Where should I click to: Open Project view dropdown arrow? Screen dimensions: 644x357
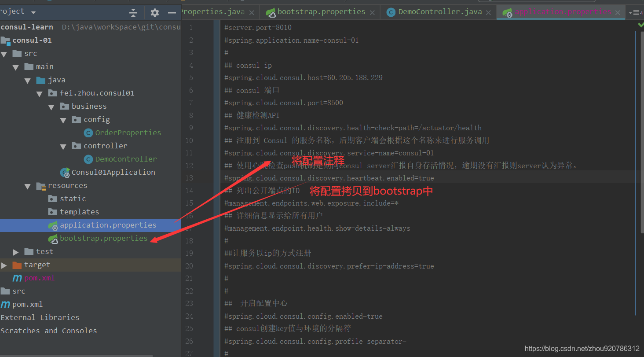click(33, 12)
